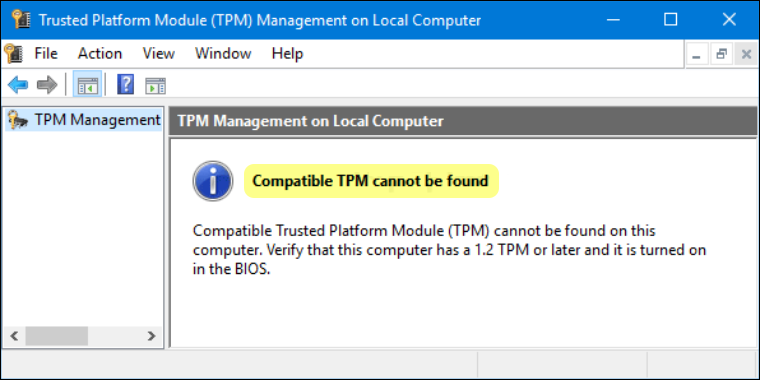Click the gray Forward arrow toolbar icon
Image resolution: width=760 pixels, height=380 pixels.
pyautogui.click(x=47, y=85)
